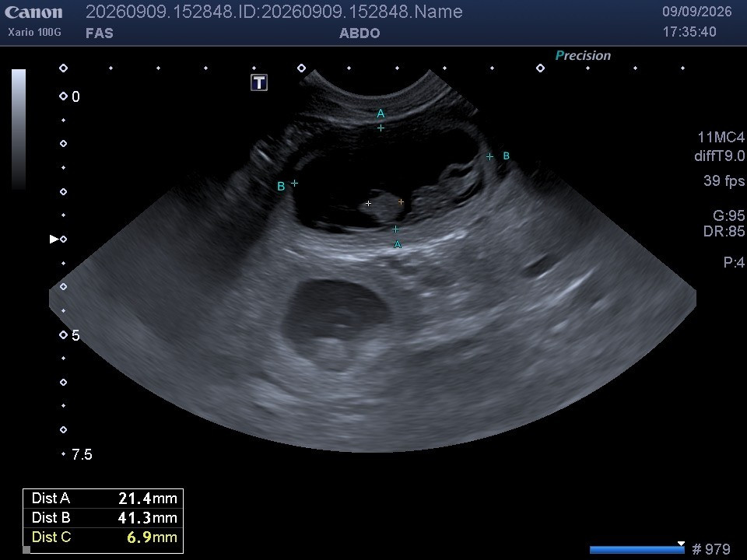Click the Precision imaging label
This screenshot has height=560, width=747.
point(583,56)
